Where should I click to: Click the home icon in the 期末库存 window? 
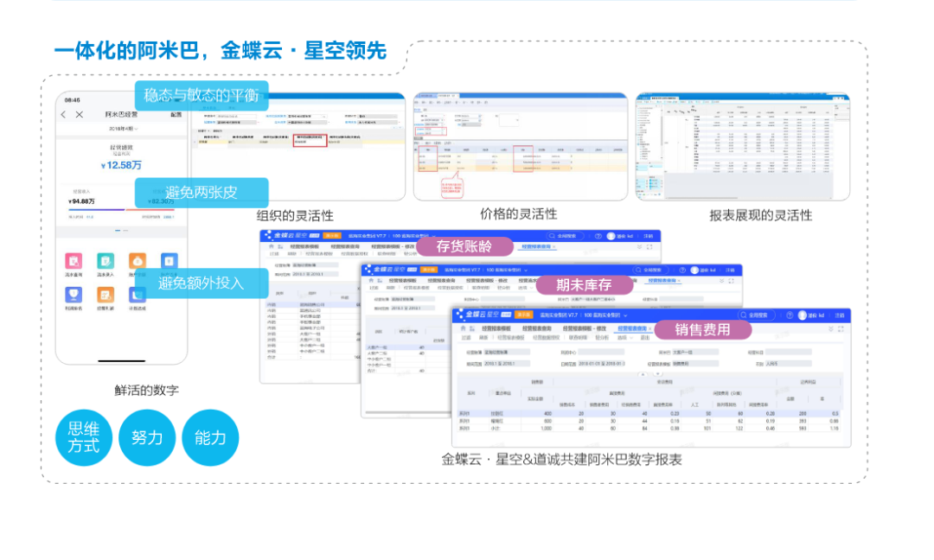[x=371, y=280]
